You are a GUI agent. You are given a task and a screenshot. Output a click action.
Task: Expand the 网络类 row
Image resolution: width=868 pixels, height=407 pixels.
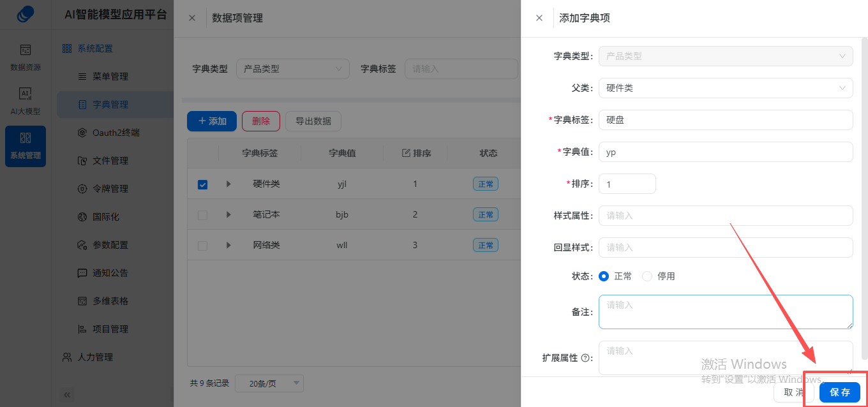(x=228, y=246)
